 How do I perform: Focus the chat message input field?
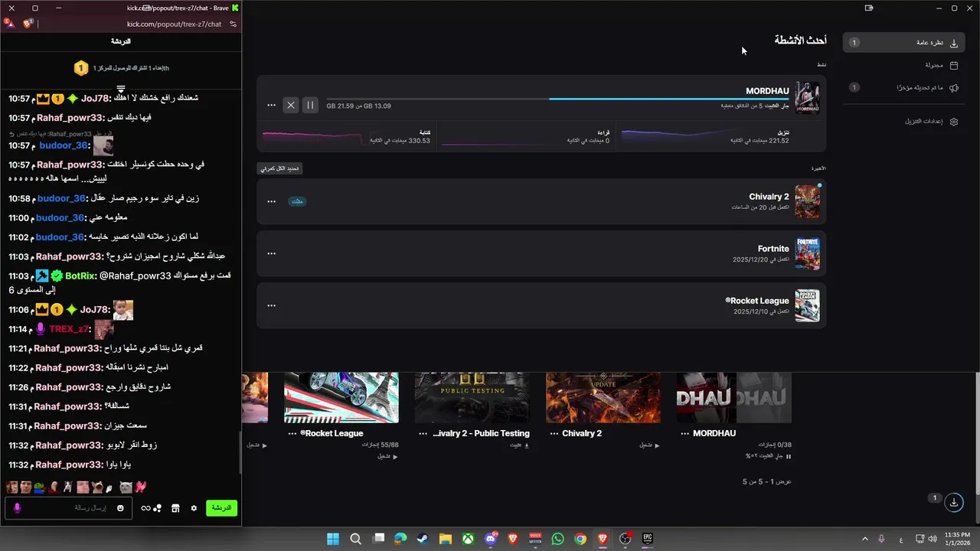[68, 508]
